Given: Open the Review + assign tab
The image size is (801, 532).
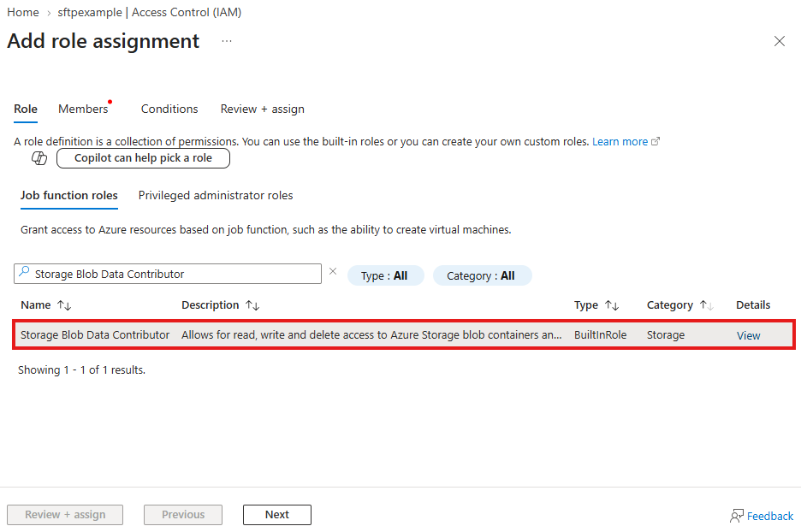Looking at the screenshot, I should click(263, 109).
